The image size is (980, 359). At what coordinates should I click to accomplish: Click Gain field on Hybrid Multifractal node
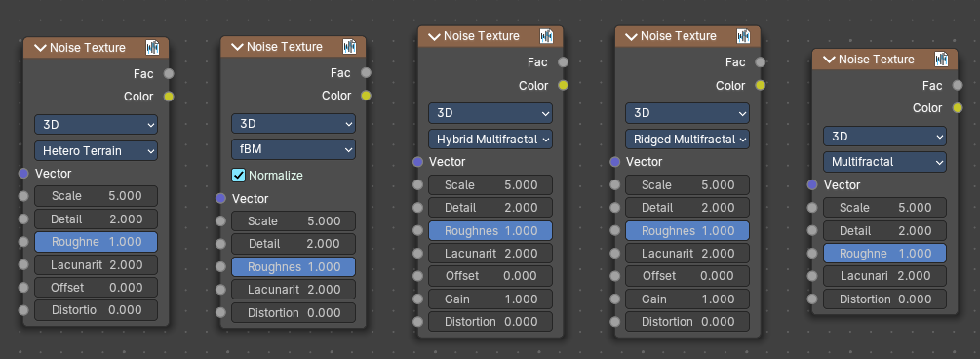[490, 299]
